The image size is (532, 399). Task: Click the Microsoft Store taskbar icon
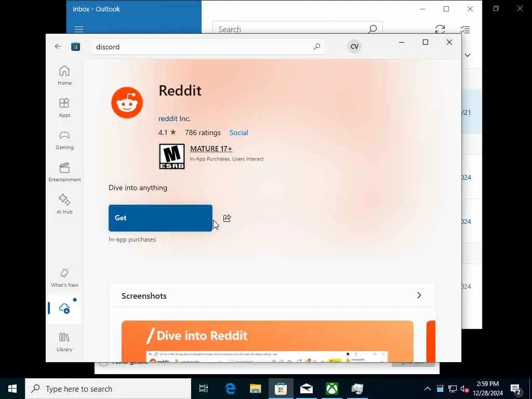281,389
